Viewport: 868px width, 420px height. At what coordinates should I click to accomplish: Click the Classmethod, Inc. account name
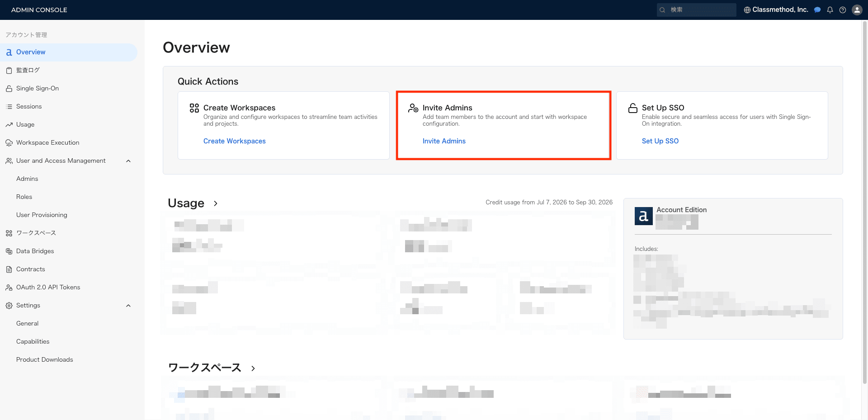tap(780, 9)
